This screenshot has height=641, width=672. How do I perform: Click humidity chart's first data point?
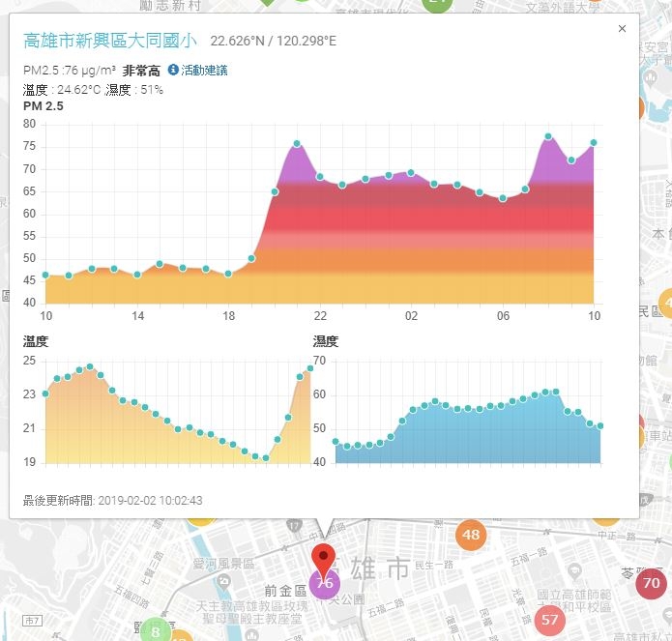[336, 442]
